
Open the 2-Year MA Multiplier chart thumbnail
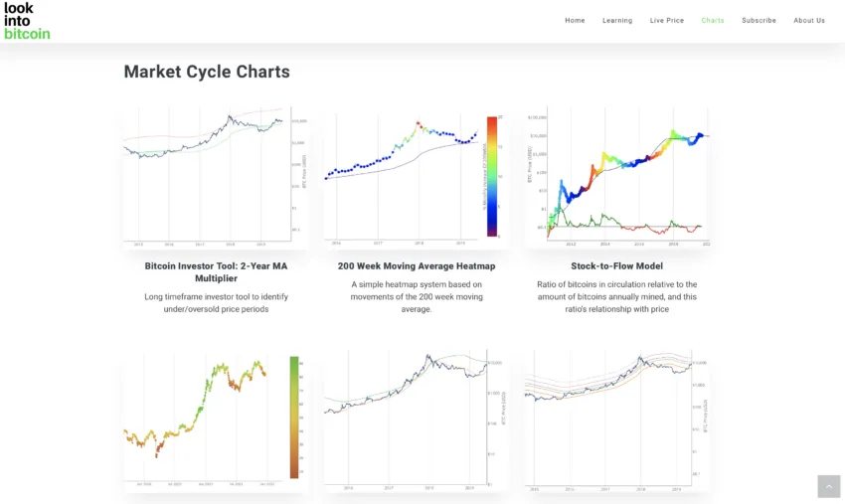pyautogui.click(x=216, y=177)
